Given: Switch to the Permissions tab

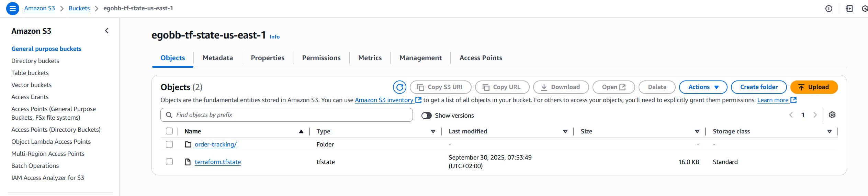Looking at the screenshot, I should pos(321,58).
